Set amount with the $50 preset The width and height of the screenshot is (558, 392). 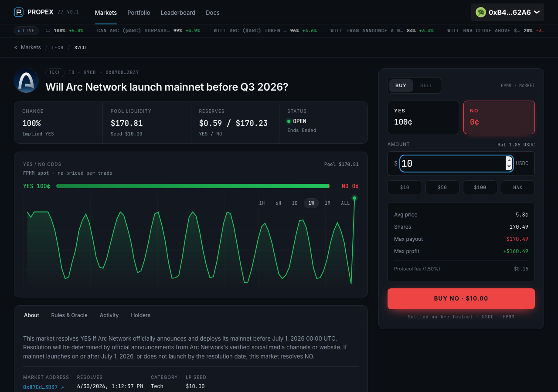[442, 187]
